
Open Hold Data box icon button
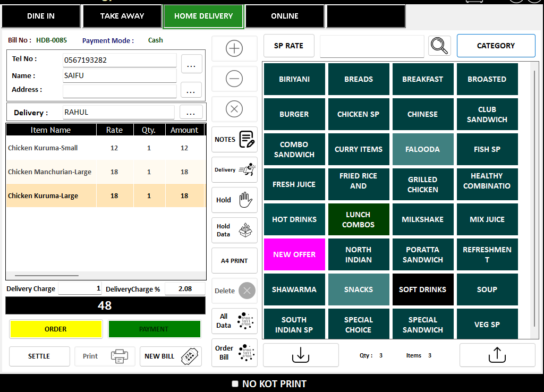pyautogui.click(x=234, y=230)
